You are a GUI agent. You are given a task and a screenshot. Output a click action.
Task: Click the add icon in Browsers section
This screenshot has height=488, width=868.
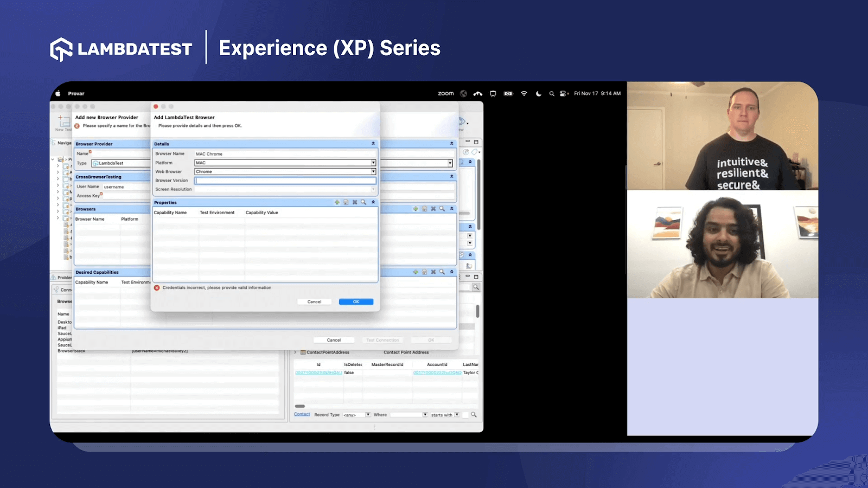click(x=416, y=209)
